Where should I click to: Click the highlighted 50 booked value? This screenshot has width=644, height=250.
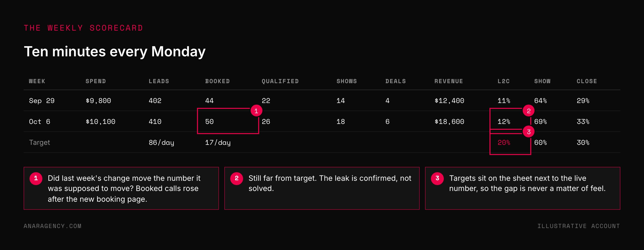(x=209, y=122)
